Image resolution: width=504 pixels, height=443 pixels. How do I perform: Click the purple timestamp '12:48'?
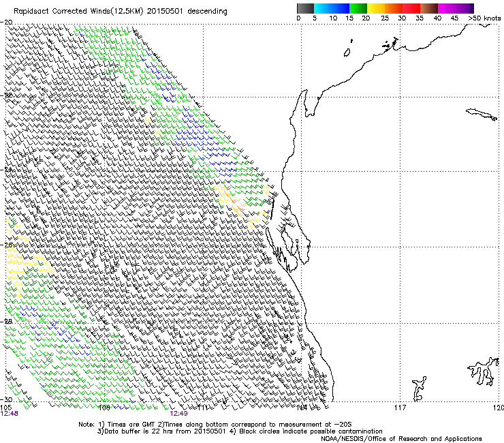point(9,414)
